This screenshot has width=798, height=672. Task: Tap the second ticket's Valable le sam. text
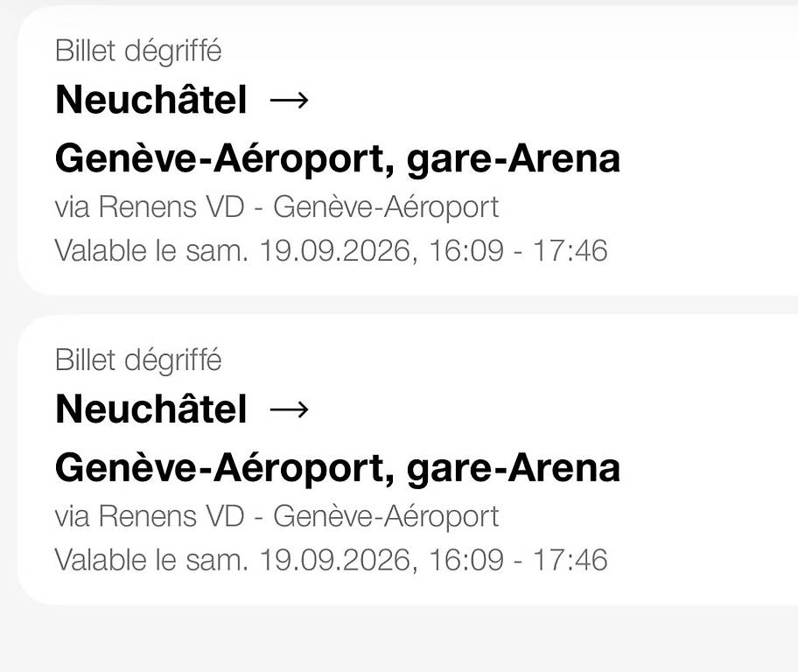tap(151, 559)
